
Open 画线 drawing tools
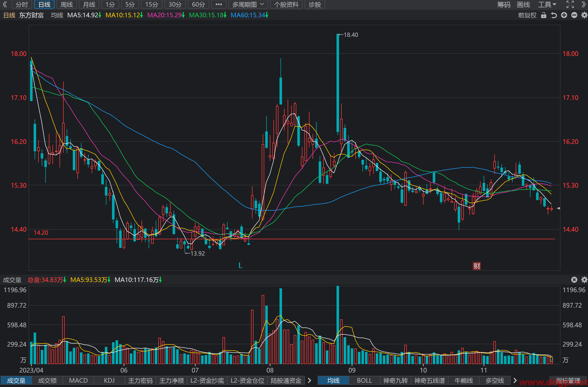[x=523, y=4]
